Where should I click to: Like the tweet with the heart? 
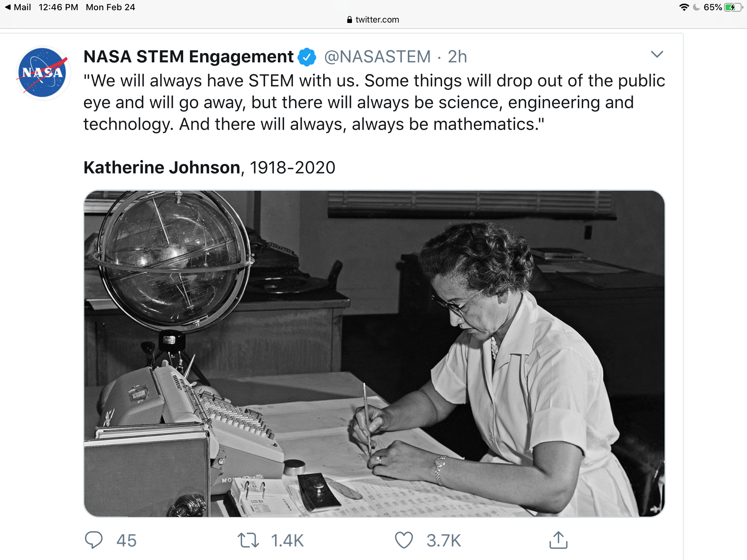(404, 540)
